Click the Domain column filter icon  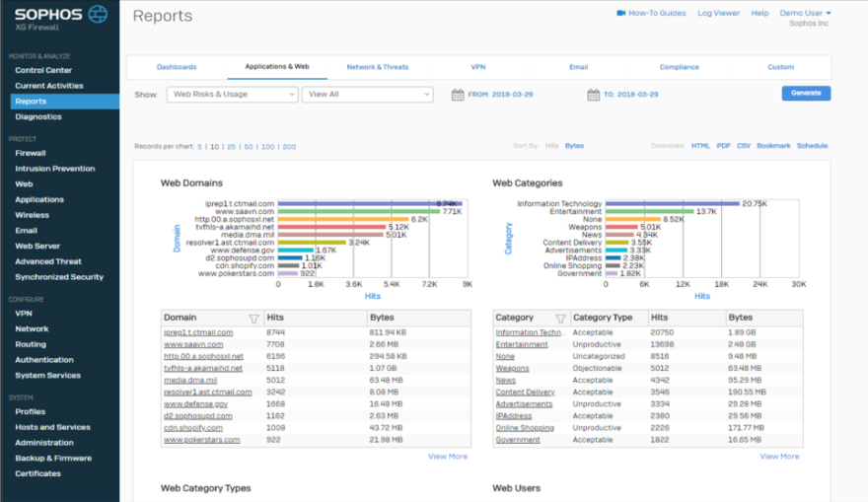point(253,319)
